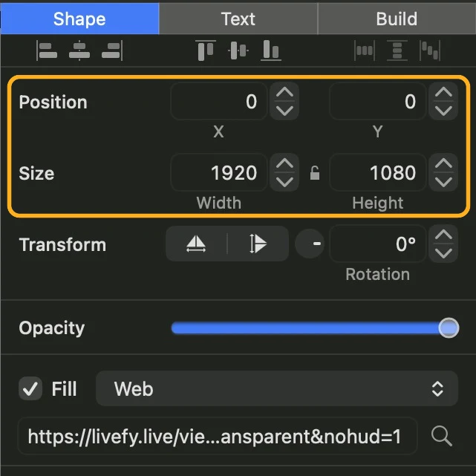This screenshot has width=476, height=476.
Task: Align objects to vertical middle
Action: pos(238,50)
